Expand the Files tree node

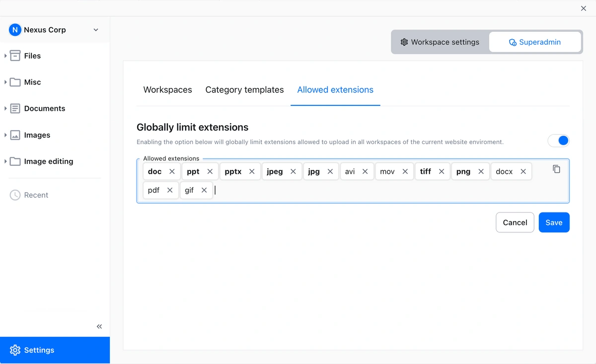click(x=5, y=56)
